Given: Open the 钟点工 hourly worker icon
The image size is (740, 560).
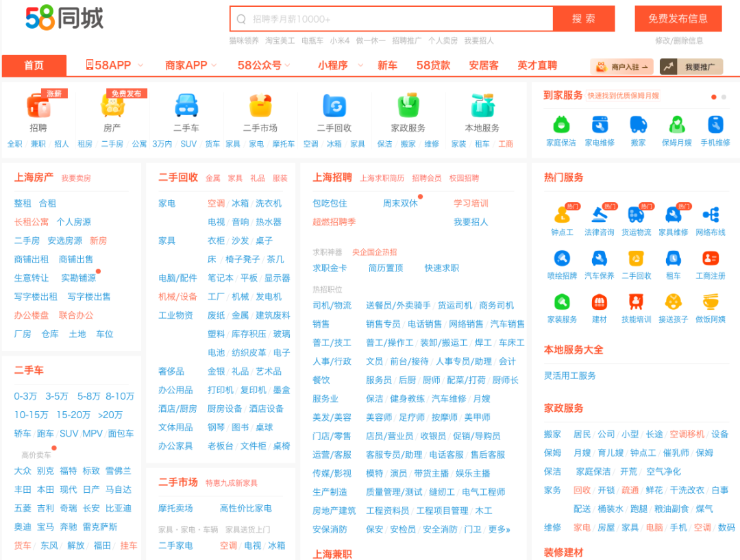Looking at the screenshot, I should coord(562,215).
